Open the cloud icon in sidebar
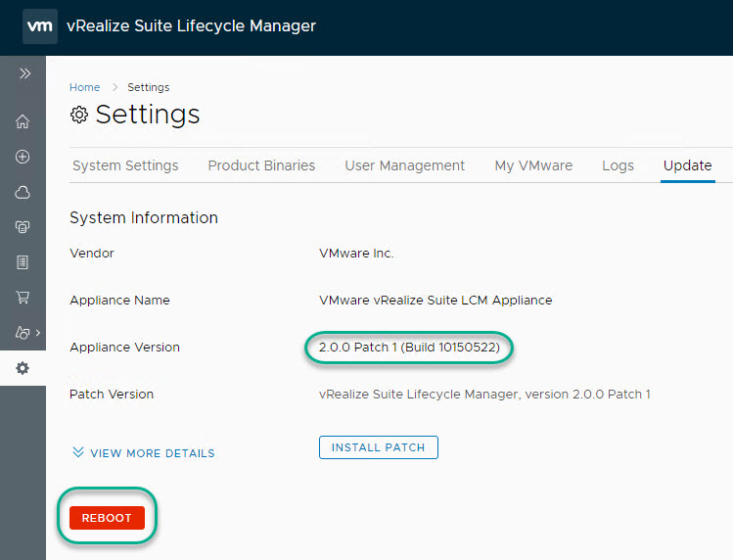The image size is (733, 560). point(23,193)
